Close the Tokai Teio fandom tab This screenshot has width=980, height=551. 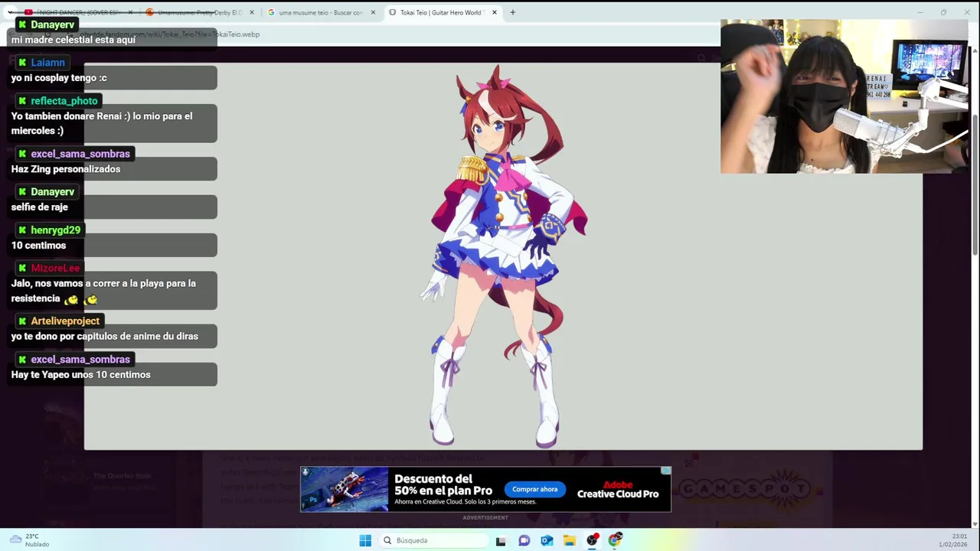pos(495,12)
